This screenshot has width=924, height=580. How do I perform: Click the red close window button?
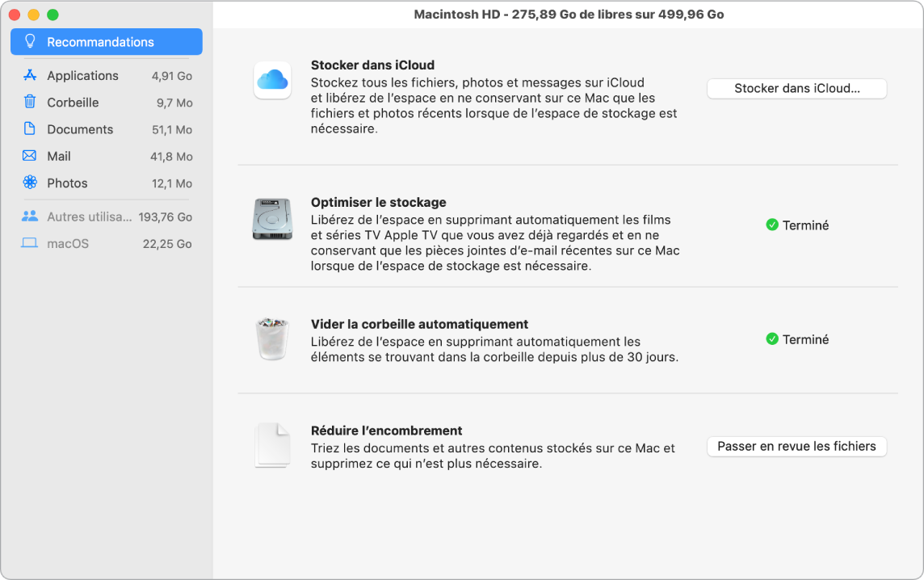click(x=15, y=15)
